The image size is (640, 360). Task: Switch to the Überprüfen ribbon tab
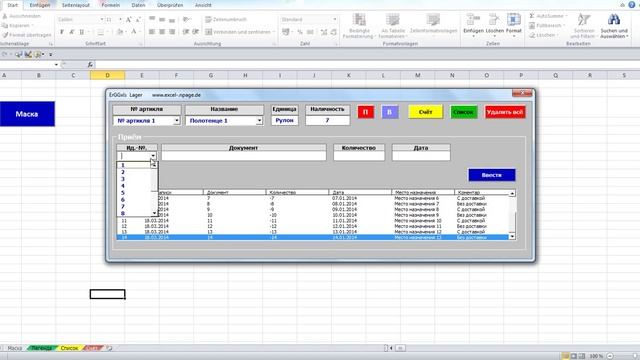170,5
